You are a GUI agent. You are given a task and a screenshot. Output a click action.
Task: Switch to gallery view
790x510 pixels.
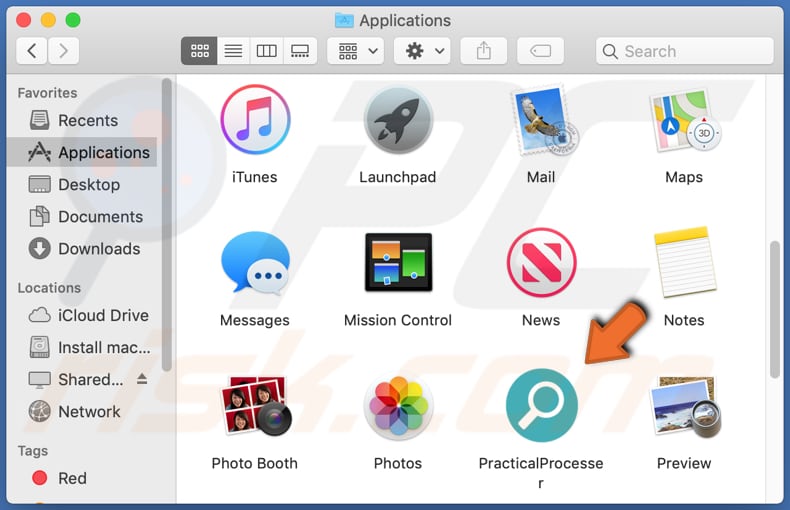coord(300,51)
